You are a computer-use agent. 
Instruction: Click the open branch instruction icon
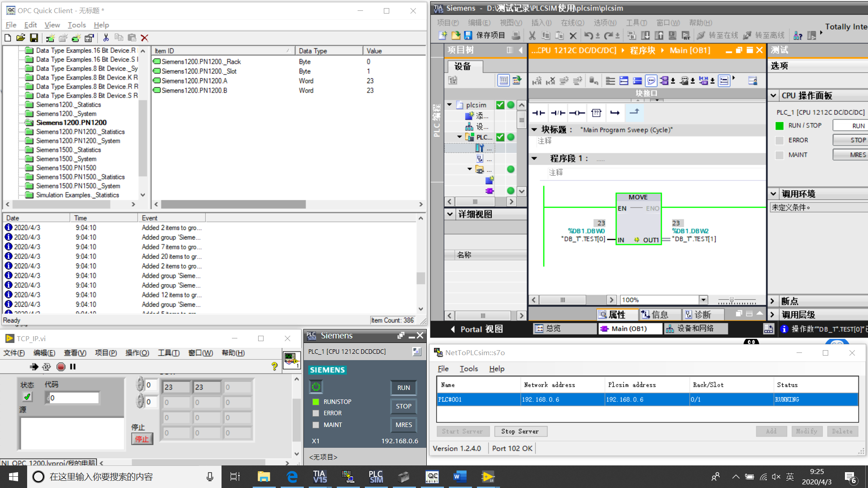click(615, 113)
